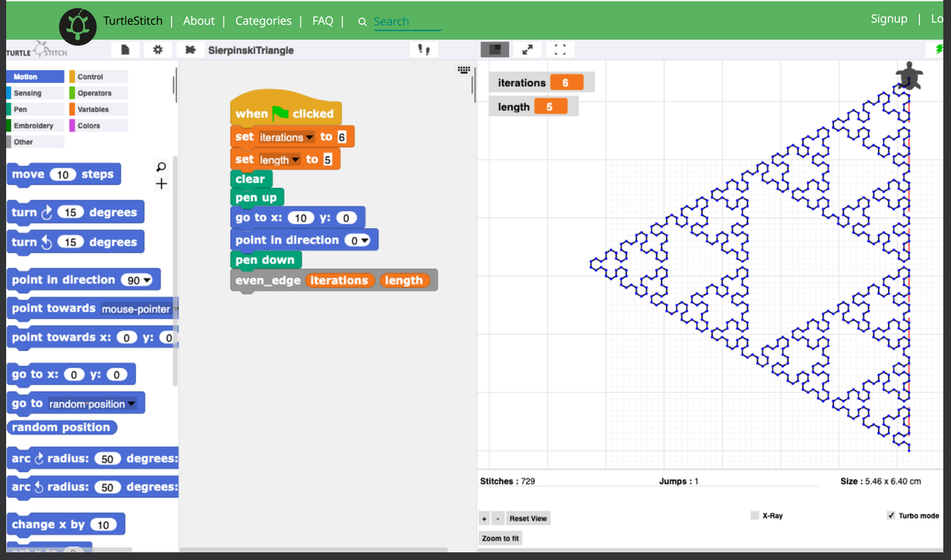Select the Control category

pos(98,77)
